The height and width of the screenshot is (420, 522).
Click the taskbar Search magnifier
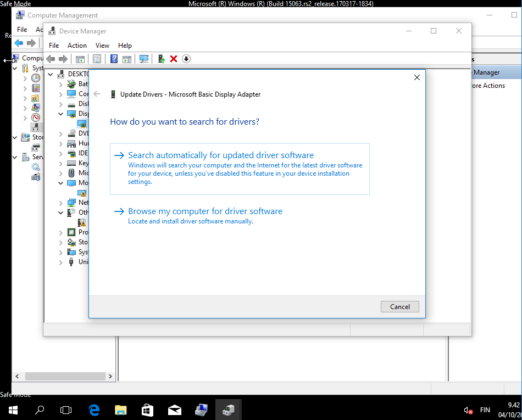(39, 410)
